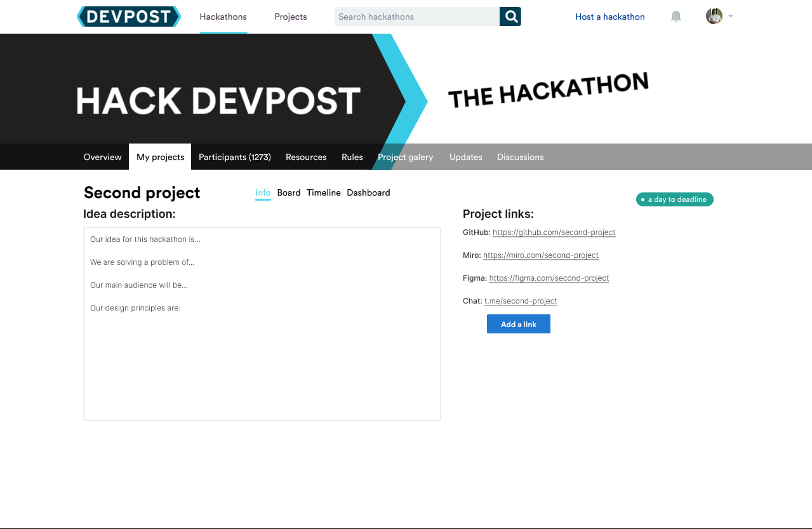Screen dimensions: 812x529
Task: Click the Add a link button
Action: coord(519,324)
